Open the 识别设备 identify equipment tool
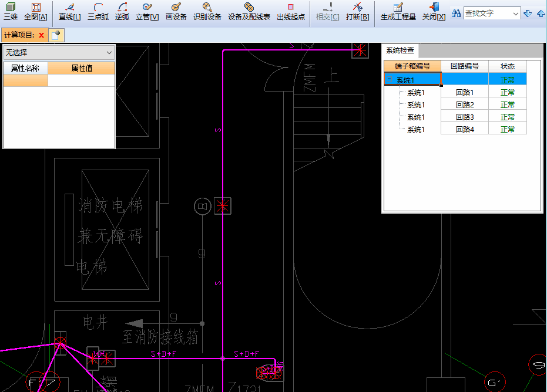 coord(207,11)
